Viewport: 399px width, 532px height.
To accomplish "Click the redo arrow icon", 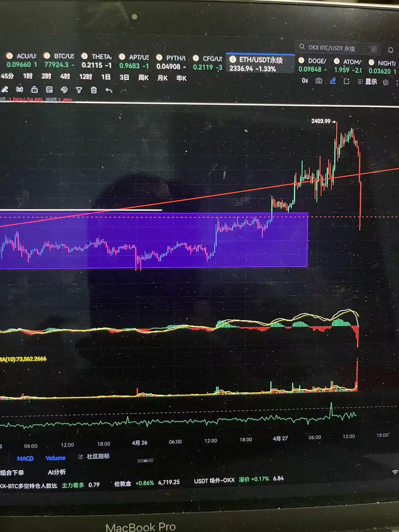I will [124, 91].
